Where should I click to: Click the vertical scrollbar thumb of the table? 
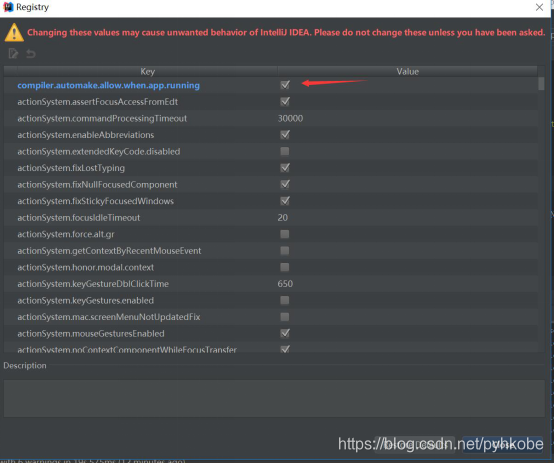(541, 84)
